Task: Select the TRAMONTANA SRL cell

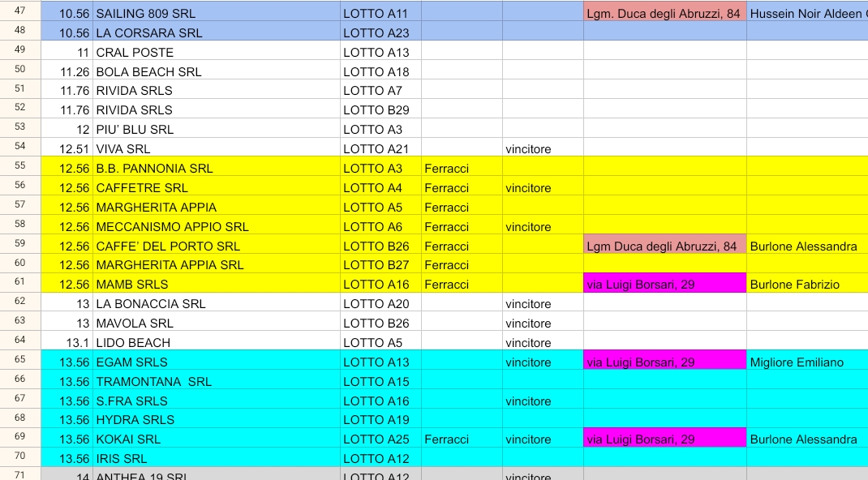Action: [x=216, y=382]
